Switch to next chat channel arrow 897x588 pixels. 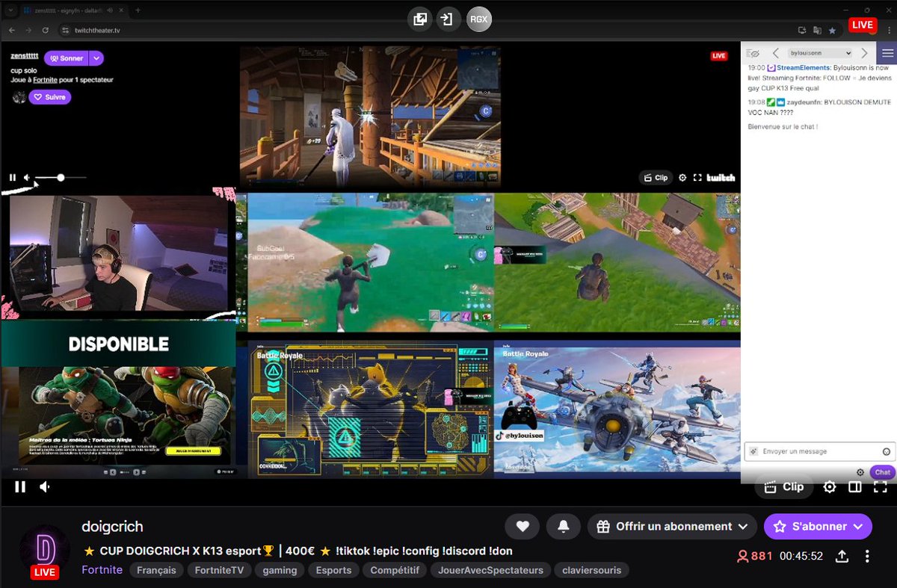864,53
